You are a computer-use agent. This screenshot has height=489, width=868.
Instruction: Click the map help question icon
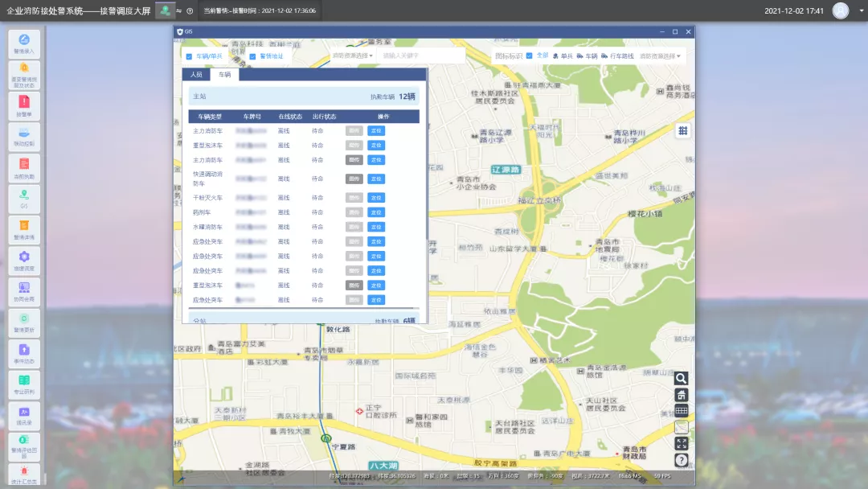[x=681, y=460]
